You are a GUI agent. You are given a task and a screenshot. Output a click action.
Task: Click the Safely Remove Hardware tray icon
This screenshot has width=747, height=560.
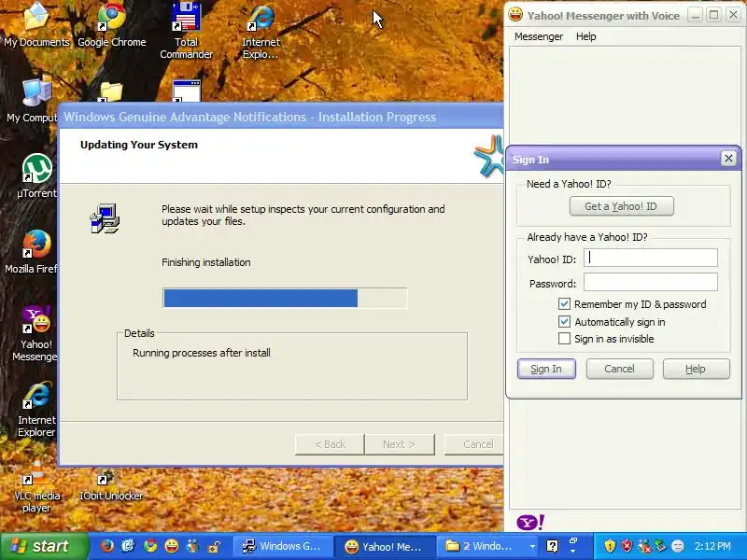click(x=660, y=546)
